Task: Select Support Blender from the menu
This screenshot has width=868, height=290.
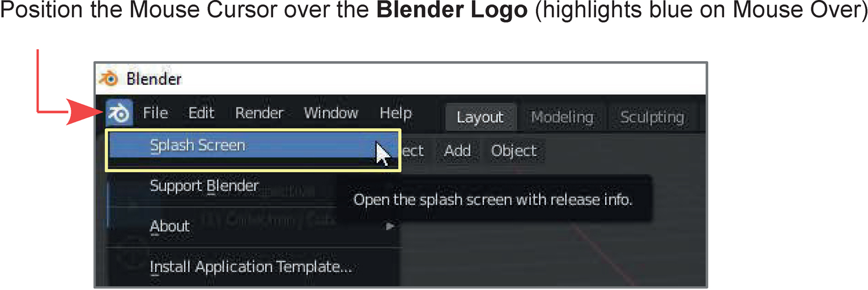Action: [204, 186]
